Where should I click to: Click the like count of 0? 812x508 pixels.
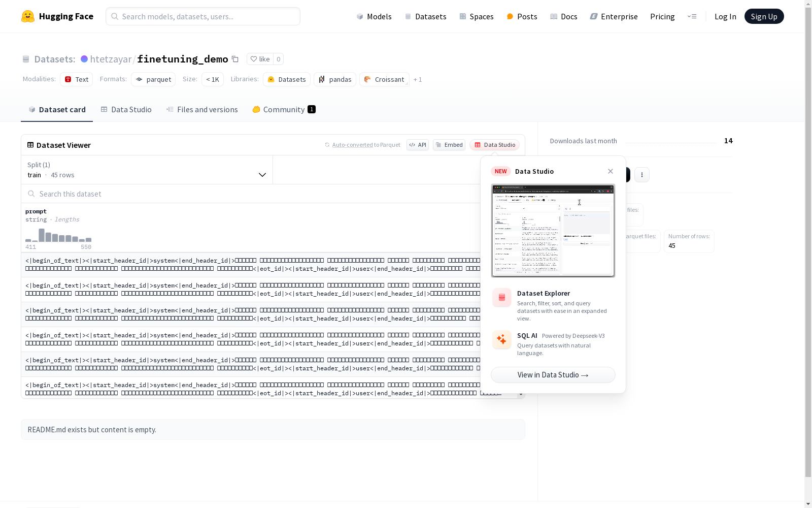point(278,59)
